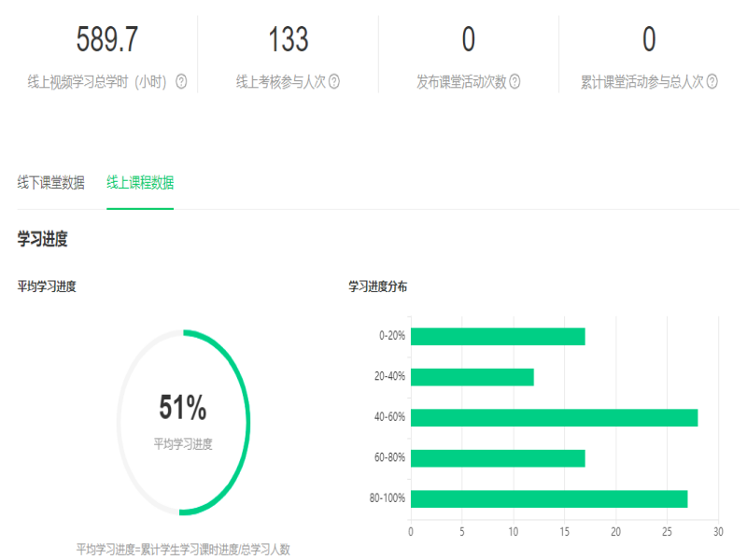Click the 80-100% distribution bar
The width and height of the screenshot is (747, 560).
pyautogui.click(x=549, y=498)
